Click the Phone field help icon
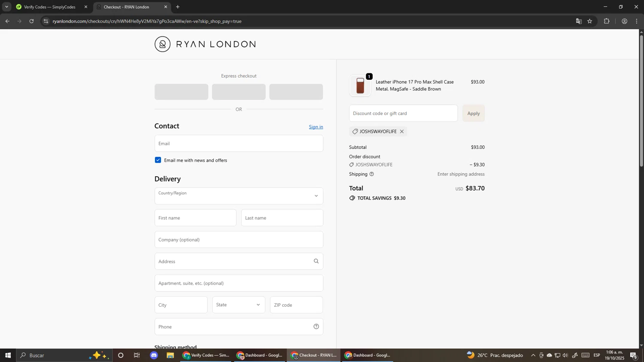The width and height of the screenshot is (644, 362). pyautogui.click(x=316, y=327)
